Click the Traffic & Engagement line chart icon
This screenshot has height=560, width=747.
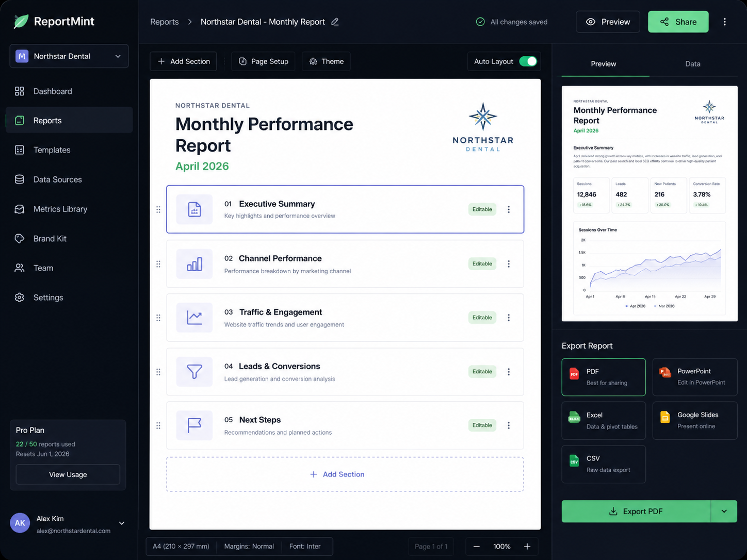pyautogui.click(x=194, y=318)
